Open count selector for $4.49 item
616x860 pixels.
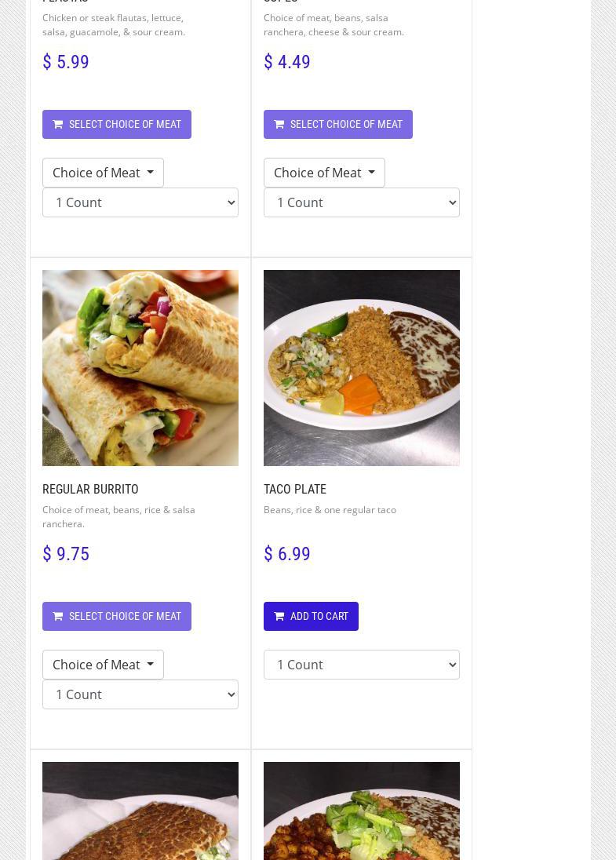click(x=362, y=202)
